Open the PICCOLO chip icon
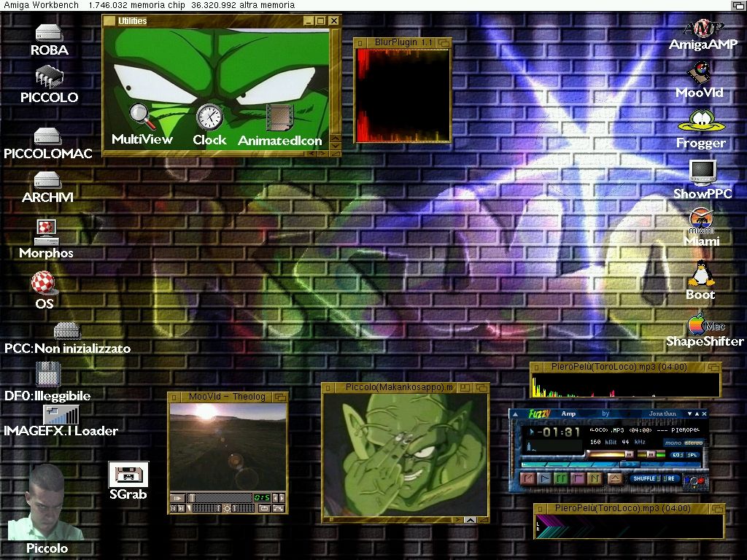This screenshot has height=560, width=747. (49, 85)
